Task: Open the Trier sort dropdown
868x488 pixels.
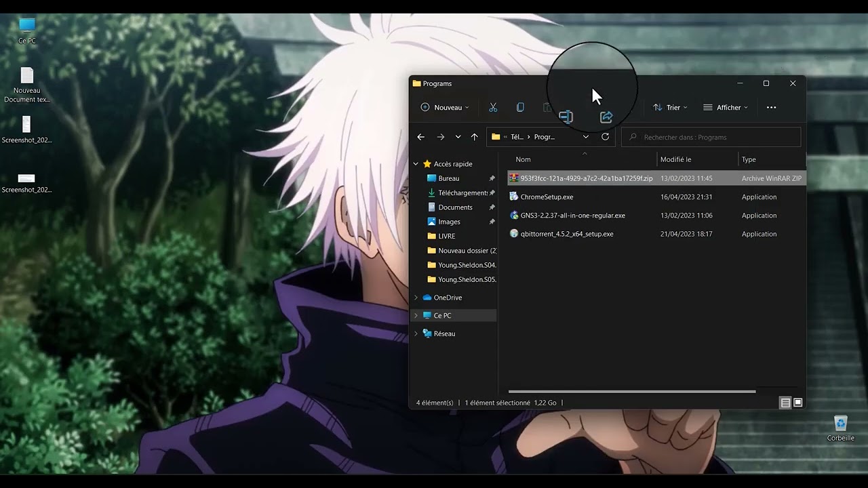Action: coord(670,107)
